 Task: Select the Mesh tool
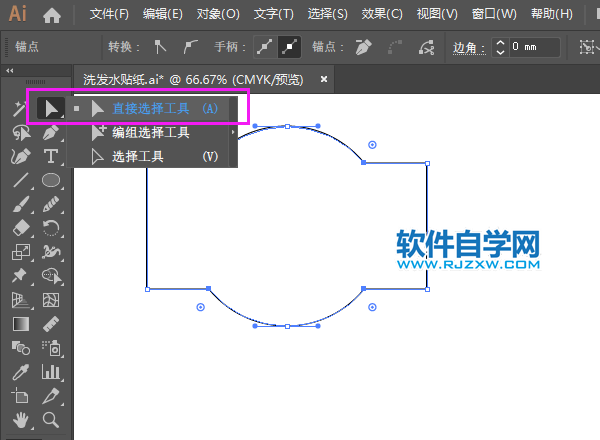tap(51, 300)
